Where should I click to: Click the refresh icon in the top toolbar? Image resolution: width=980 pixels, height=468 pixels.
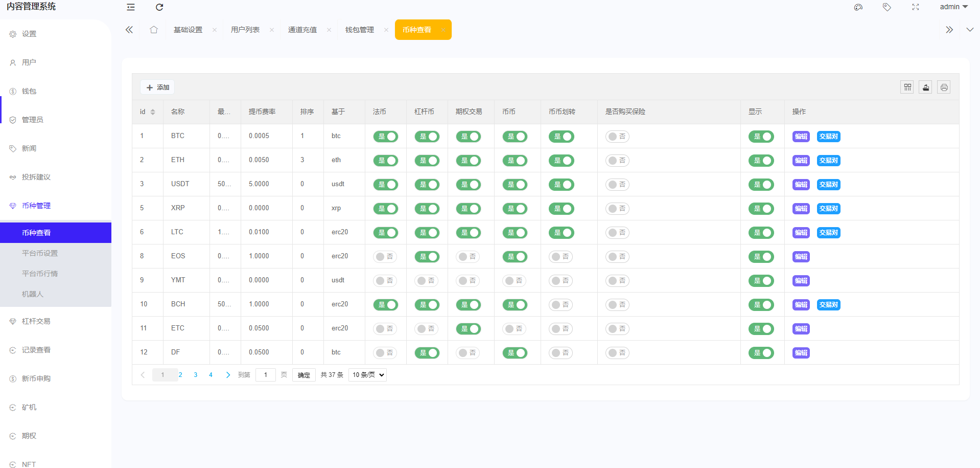tap(159, 7)
